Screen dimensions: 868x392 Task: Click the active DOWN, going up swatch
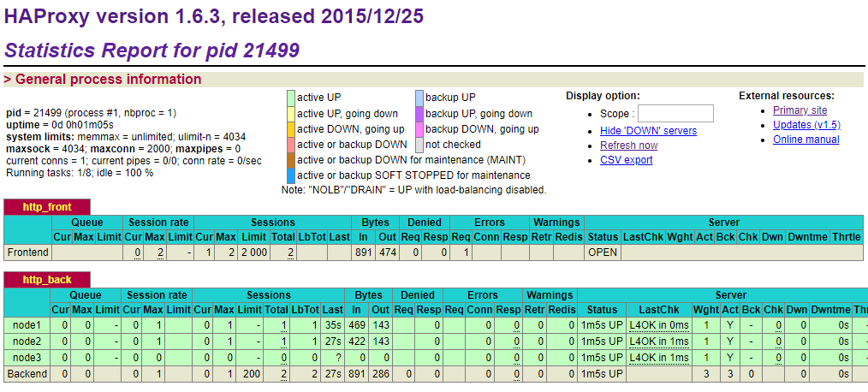tap(291, 129)
